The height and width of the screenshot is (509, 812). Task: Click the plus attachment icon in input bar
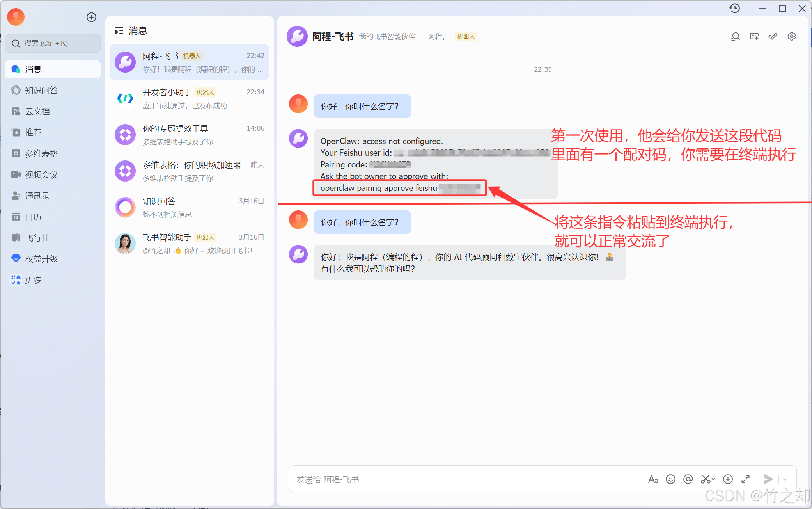(728, 479)
